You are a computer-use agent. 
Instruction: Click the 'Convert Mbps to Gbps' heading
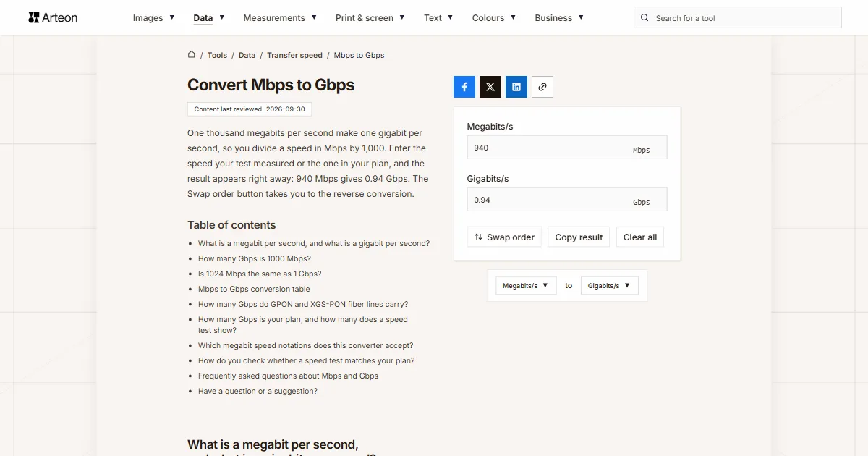pos(271,85)
